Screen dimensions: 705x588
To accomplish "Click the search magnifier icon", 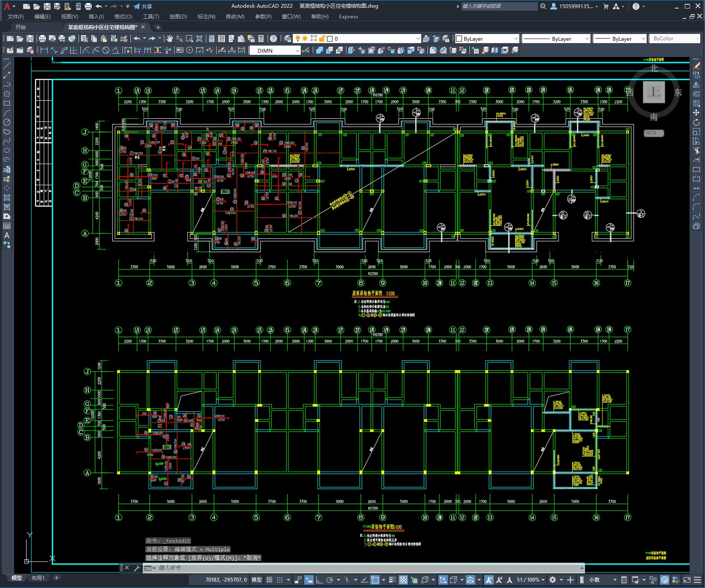I will point(543,6).
